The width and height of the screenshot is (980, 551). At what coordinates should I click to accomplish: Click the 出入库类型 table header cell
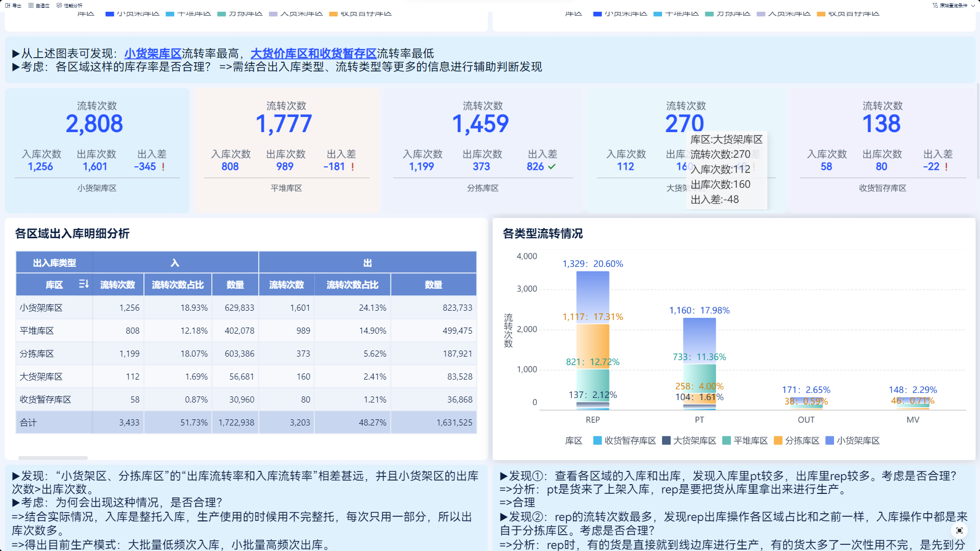[54, 263]
